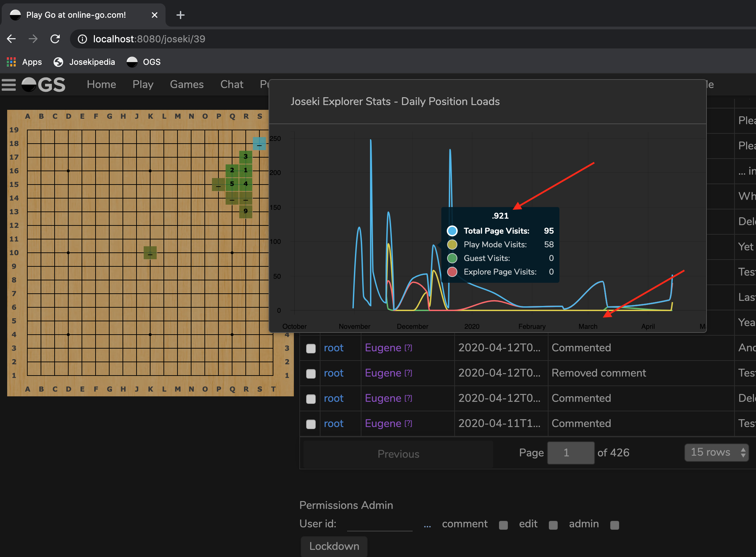Click the OGS logo
756x557 pixels.
[43, 85]
